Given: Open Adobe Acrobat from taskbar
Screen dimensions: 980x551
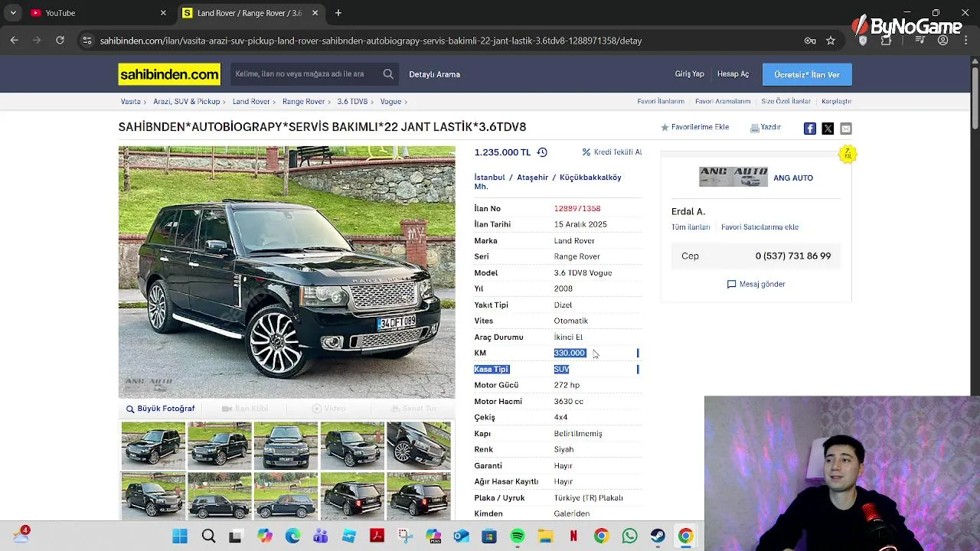Looking at the screenshot, I should [x=377, y=536].
